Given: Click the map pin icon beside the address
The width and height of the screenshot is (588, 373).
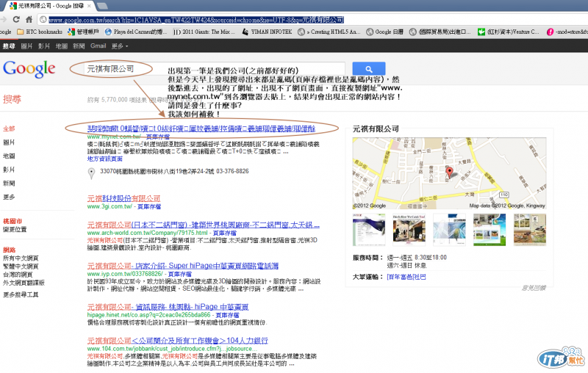Looking at the screenshot, I should (91, 173).
